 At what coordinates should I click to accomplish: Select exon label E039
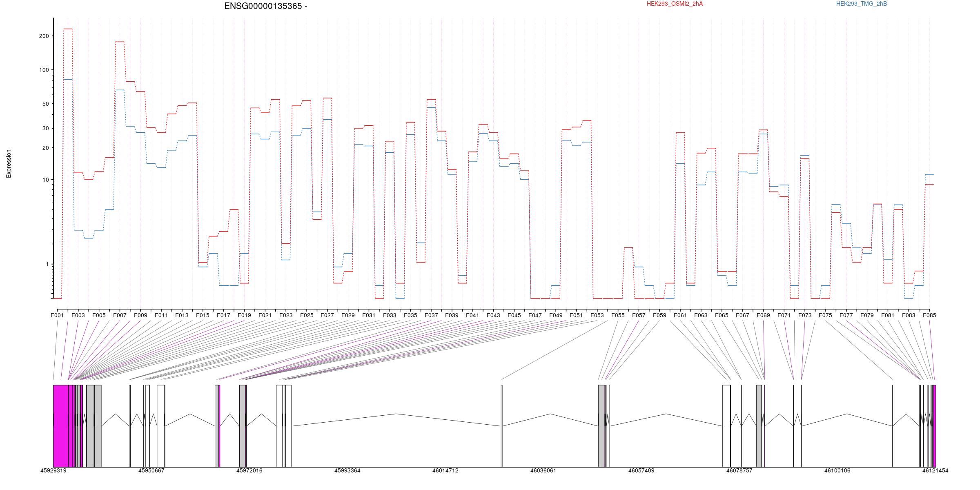tap(452, 315)
